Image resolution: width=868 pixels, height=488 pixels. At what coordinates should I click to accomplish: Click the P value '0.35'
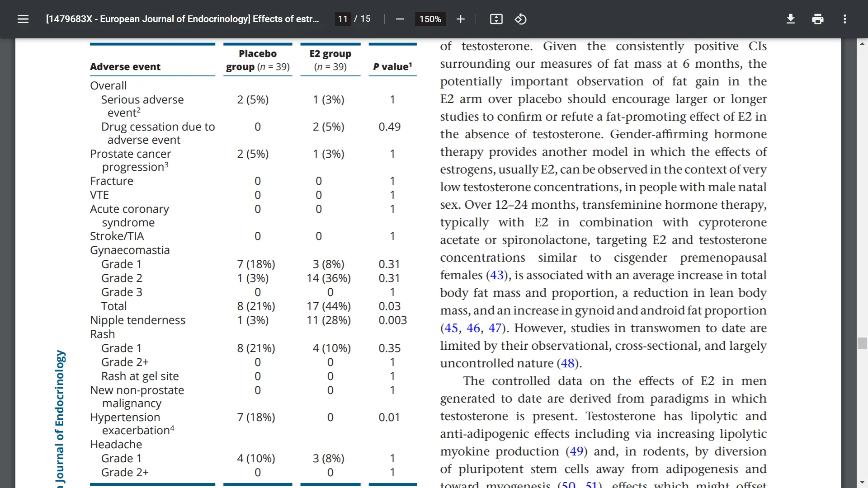pos(390,348)
